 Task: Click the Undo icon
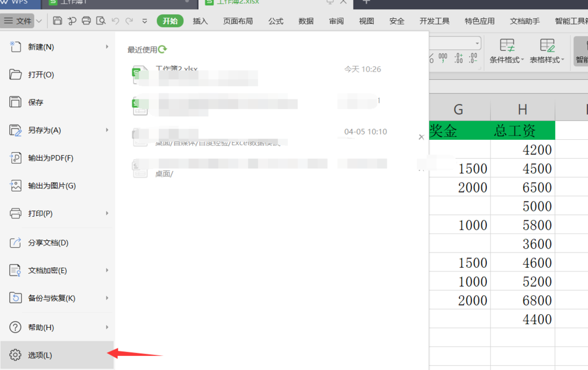pyautogui.click(x=116, y=20)
